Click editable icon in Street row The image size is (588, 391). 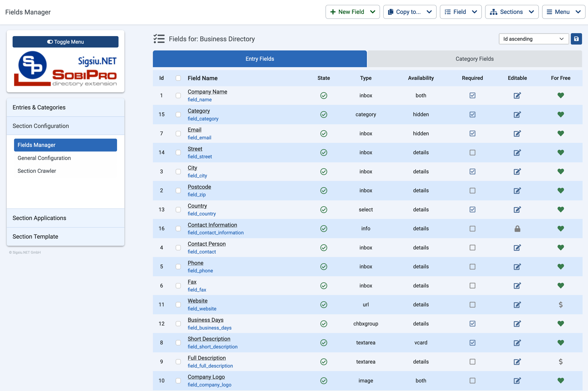(517, 152)
